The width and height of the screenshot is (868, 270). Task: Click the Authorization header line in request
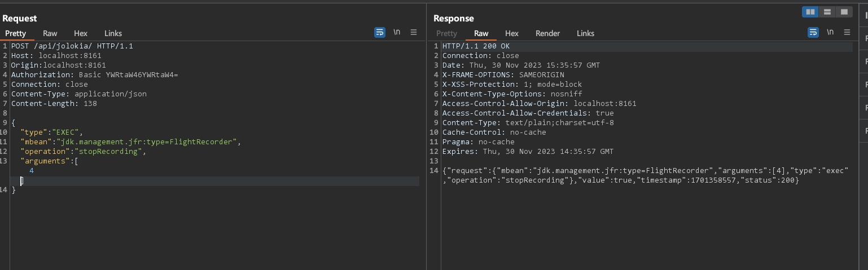(94, 75)
